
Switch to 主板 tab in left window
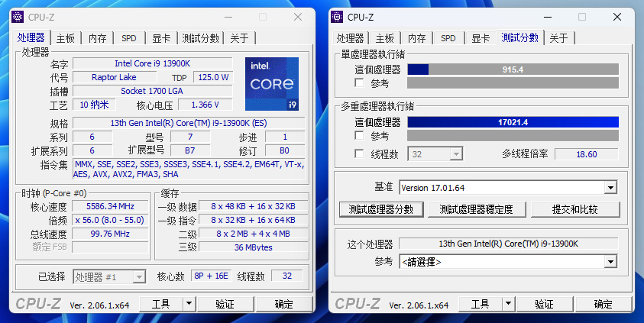[66, 38]
